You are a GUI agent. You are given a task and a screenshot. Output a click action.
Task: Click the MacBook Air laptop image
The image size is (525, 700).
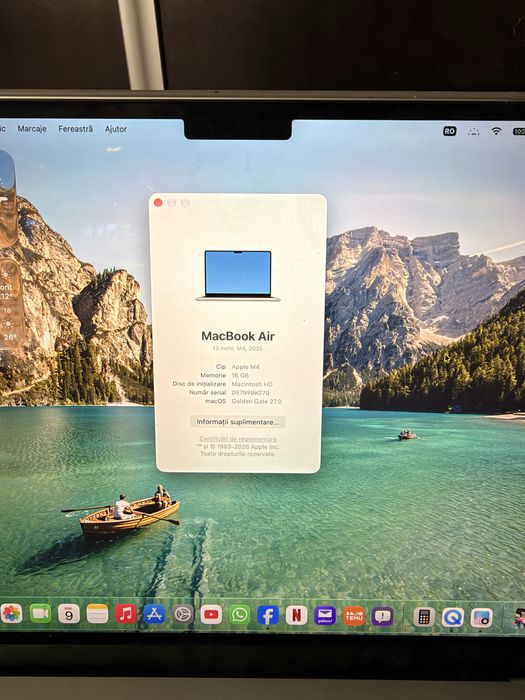coord(238,275)
